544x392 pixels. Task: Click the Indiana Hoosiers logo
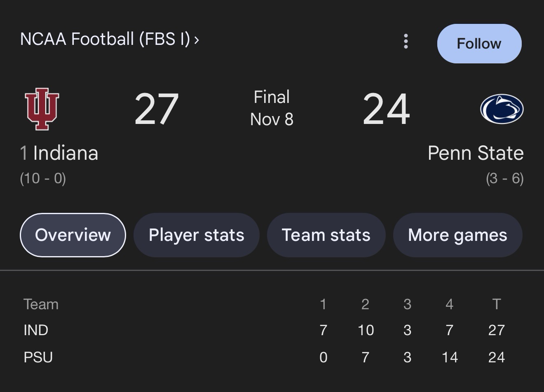click(x=42, y=109)
